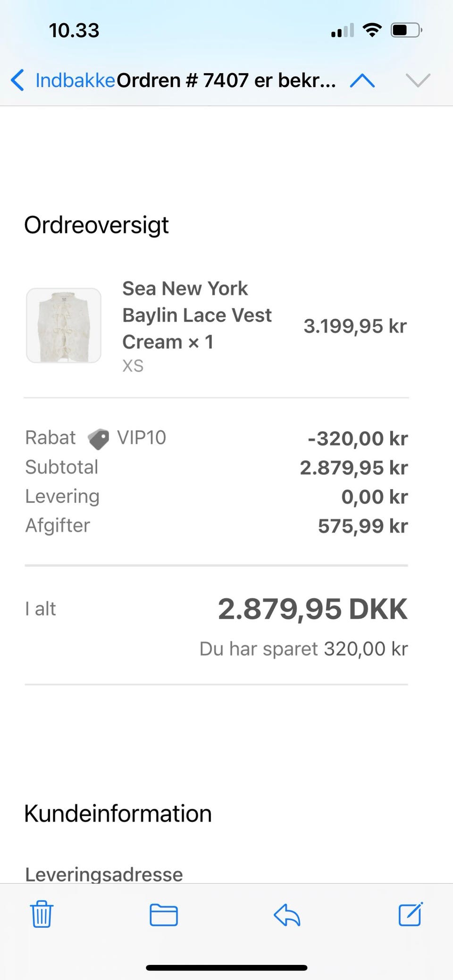453x980 pixels.
Task: Tap the cellular signal strength icon
Action: (342, 31)
